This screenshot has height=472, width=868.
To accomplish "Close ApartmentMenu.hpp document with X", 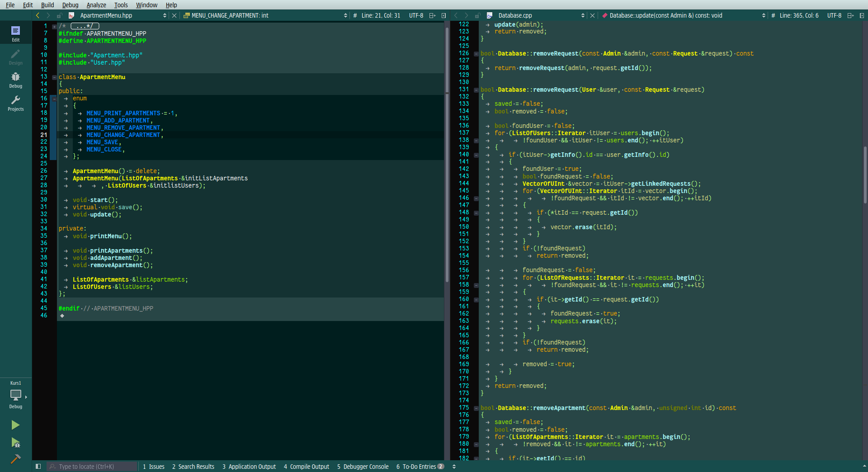I will (175, 15).
